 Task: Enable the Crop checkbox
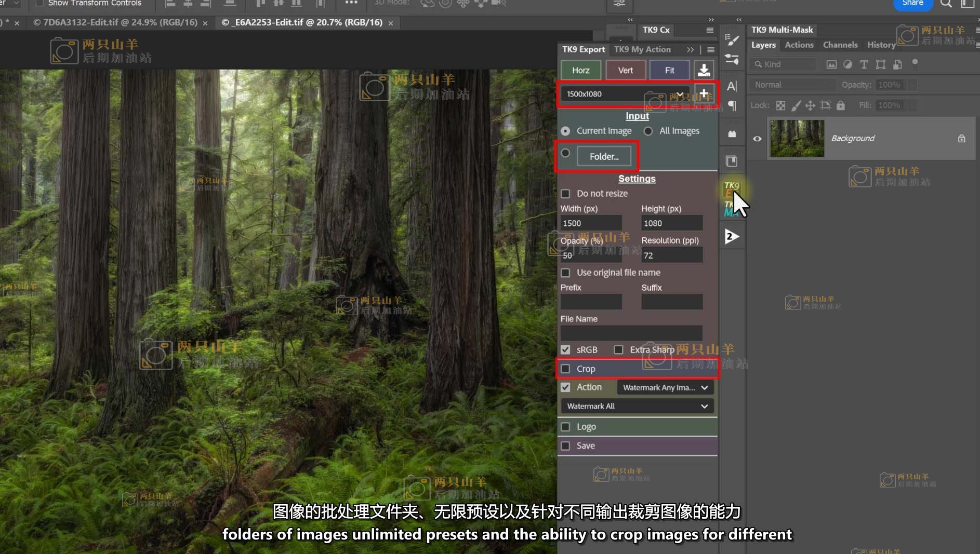click(x=566, y=369)
